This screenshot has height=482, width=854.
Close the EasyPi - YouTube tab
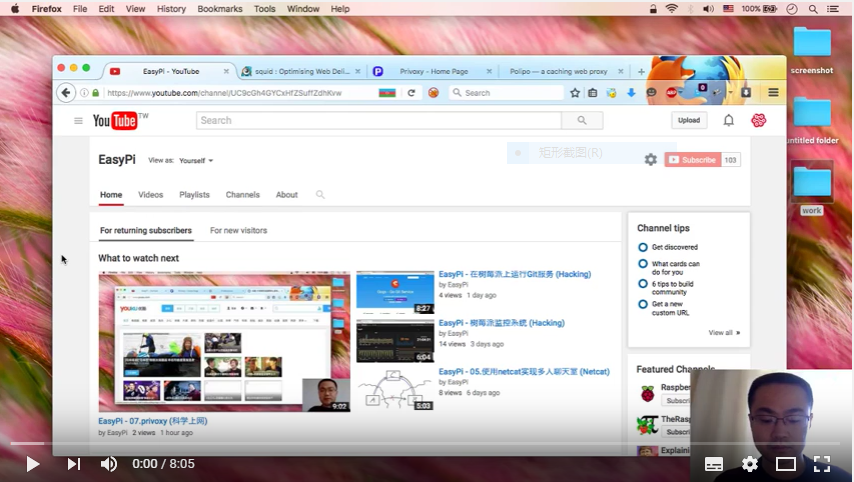(x=226, y=71)
